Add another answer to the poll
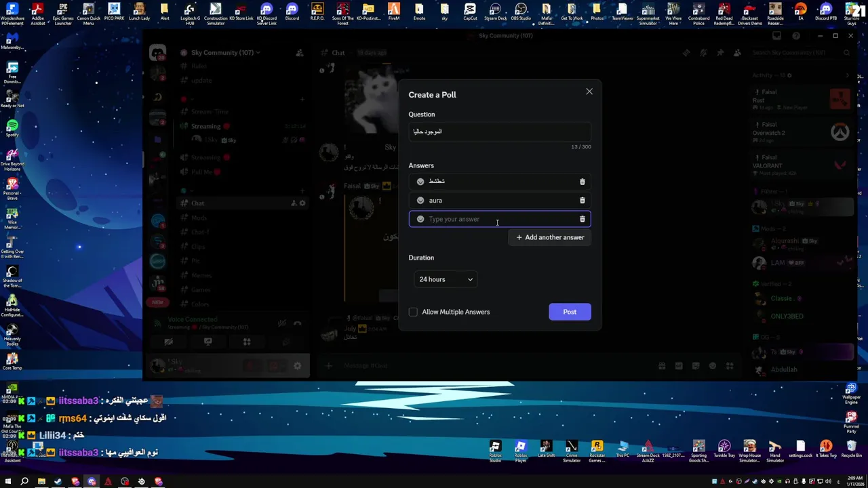Viewport: 868px width, 488px height. (550, 237)
